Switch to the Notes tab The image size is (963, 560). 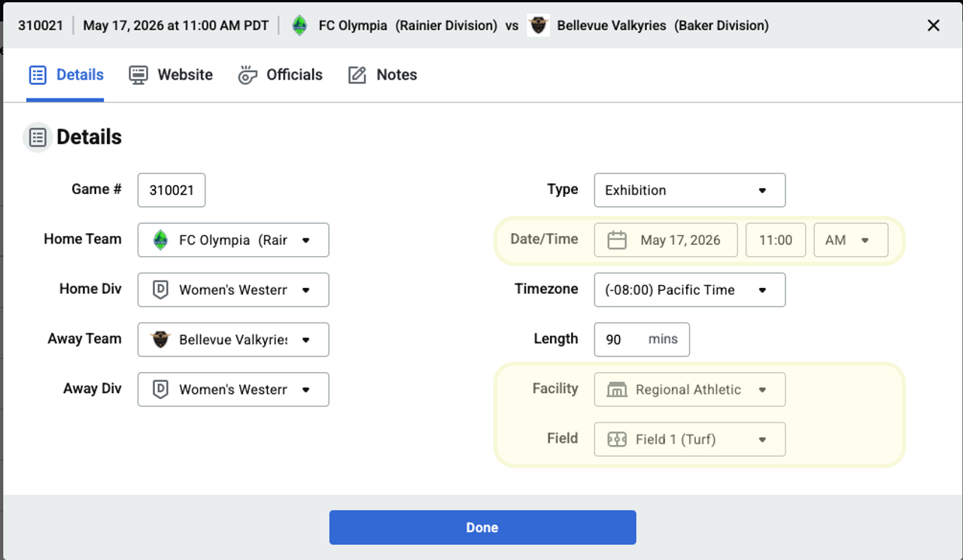(383, 75)
